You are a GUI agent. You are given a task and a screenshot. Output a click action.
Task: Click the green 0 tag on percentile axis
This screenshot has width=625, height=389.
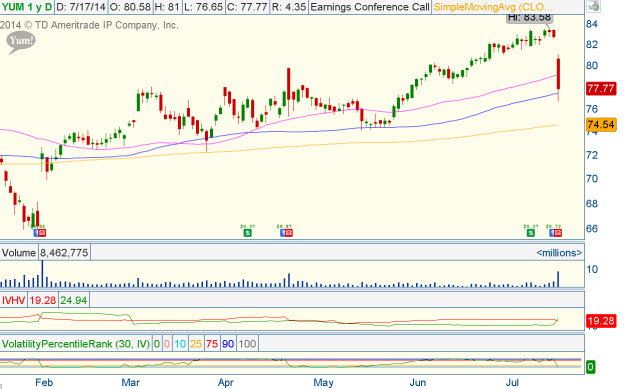tap(590, 367)
